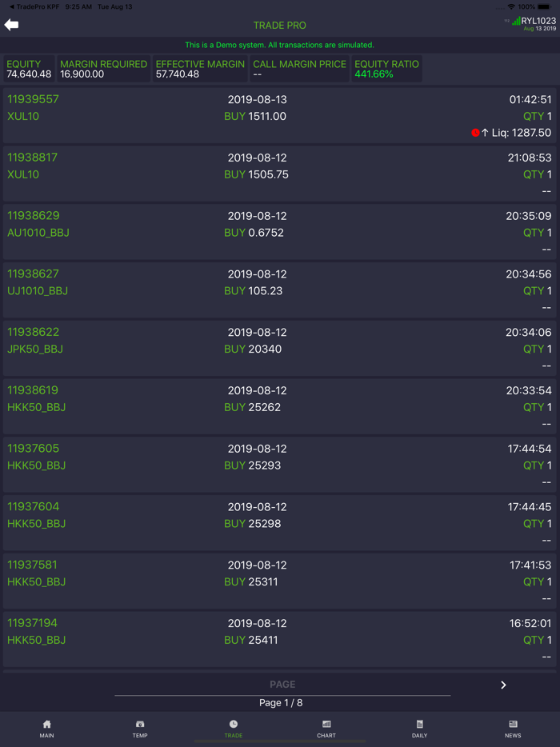Tap the green demo system notice
560x747 pixels.
[280, 44]
